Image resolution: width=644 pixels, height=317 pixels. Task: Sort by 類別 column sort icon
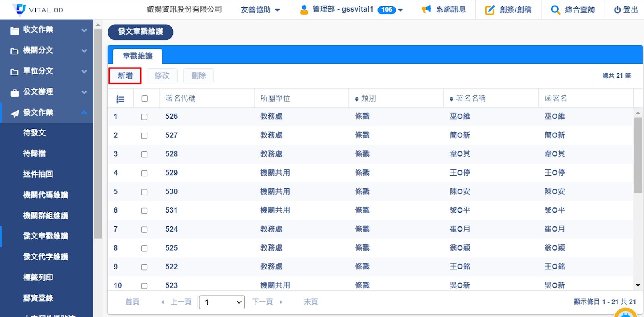(x=356, y=99)
